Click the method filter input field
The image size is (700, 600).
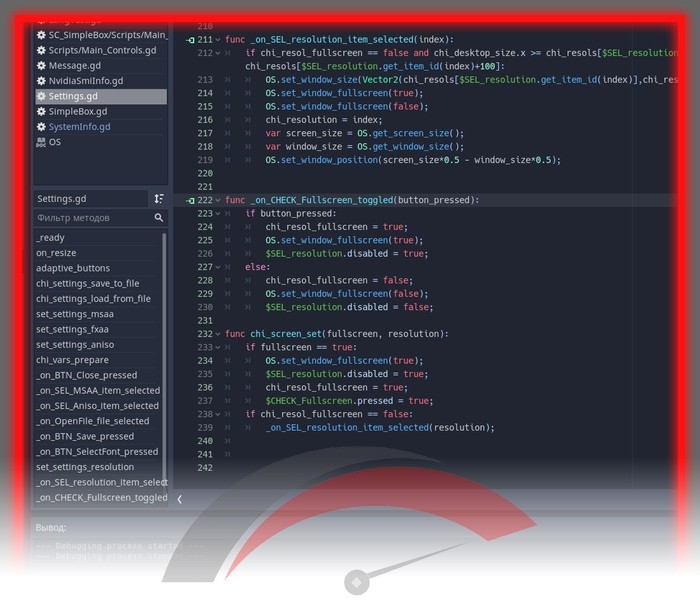[94, 218]
